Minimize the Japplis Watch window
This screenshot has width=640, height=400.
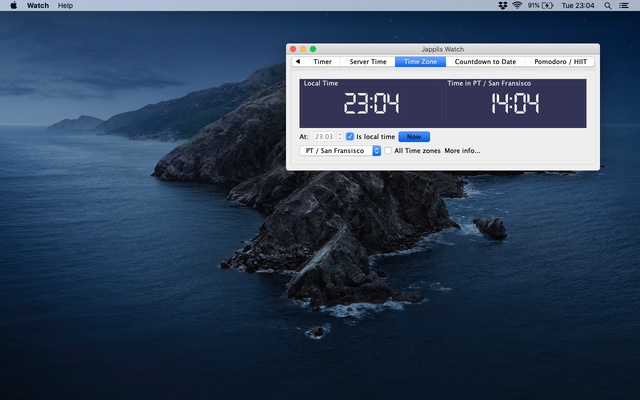tap(303, 49)
